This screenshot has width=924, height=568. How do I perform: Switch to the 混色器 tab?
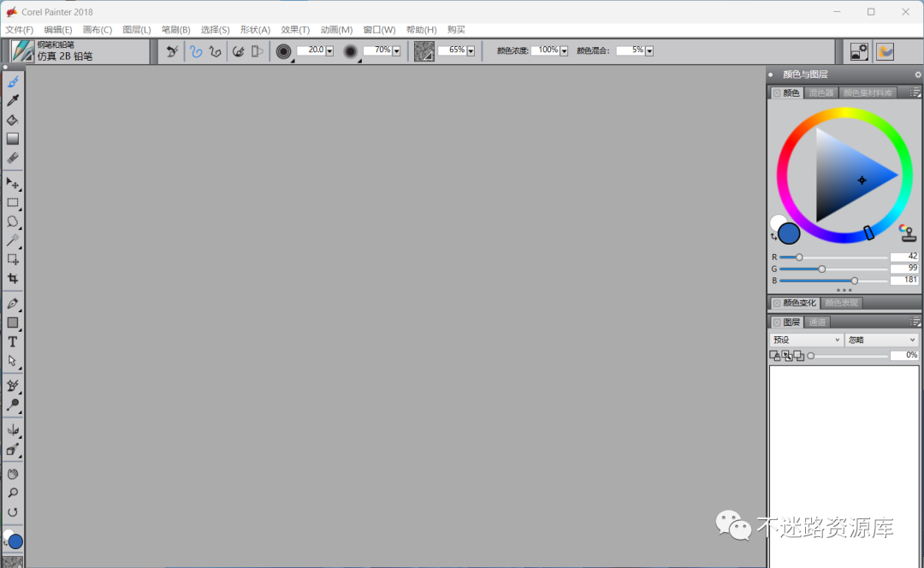[820, 93]
